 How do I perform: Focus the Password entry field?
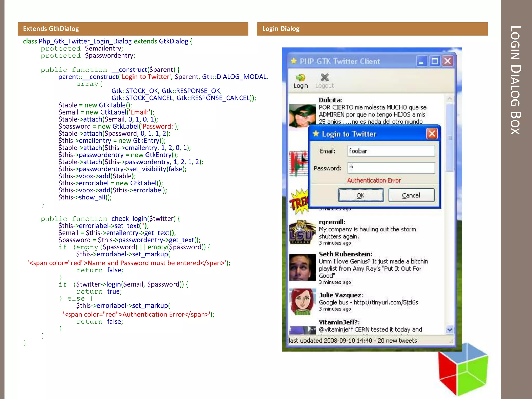click(391, 168)
